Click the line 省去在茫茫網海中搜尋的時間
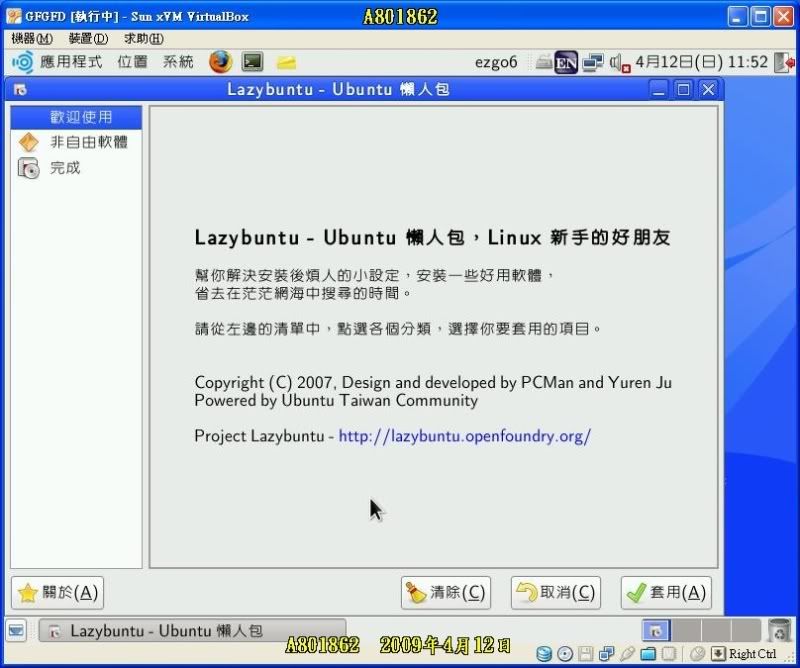Viewport: 800px width, 668px height. point(303,293)
